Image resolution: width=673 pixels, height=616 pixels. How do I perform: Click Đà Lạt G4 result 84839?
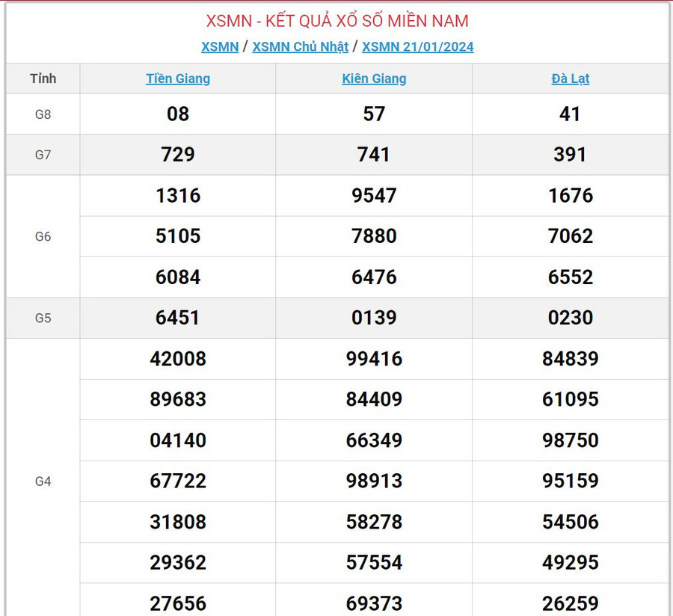click(570, 359)
